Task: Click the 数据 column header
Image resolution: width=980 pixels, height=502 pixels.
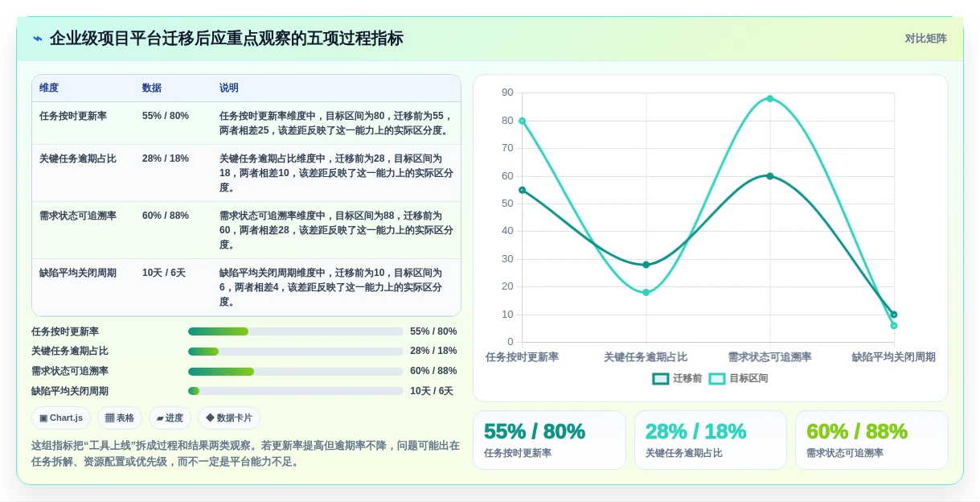Action: point(152,88)
